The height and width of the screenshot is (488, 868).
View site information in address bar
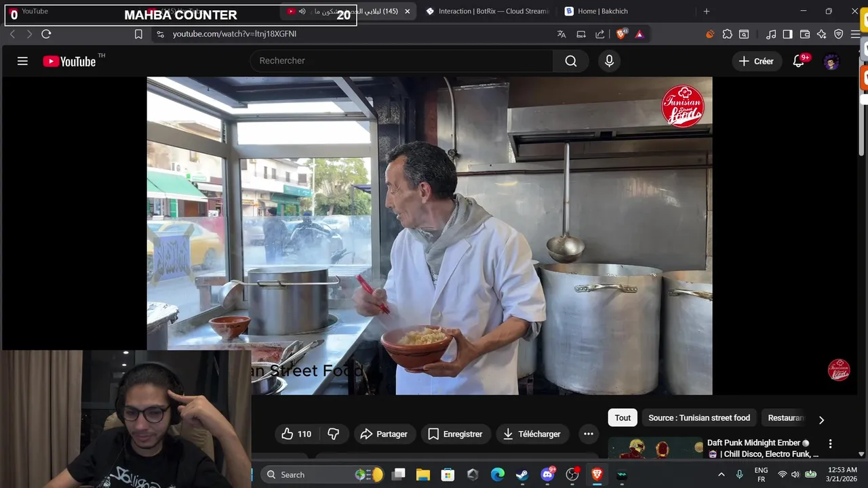(x=160, y=34)
